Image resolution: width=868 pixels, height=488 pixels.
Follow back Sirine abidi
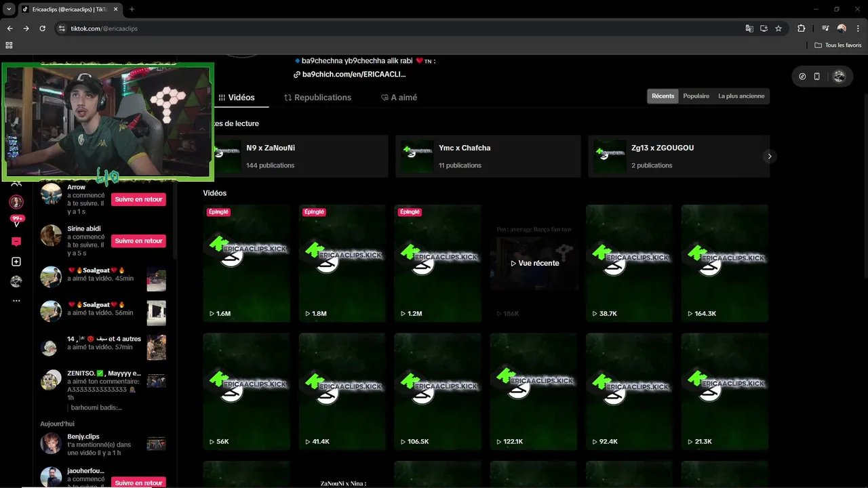[x=138, y=241]
